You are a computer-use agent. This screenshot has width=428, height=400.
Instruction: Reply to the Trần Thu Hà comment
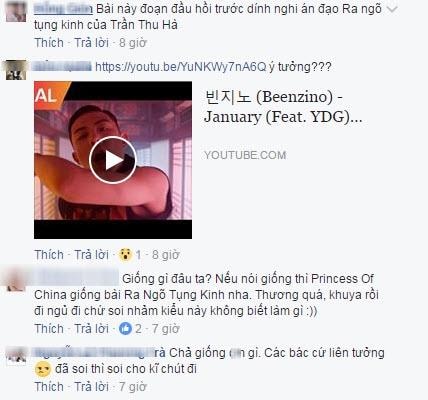(91, 43)
